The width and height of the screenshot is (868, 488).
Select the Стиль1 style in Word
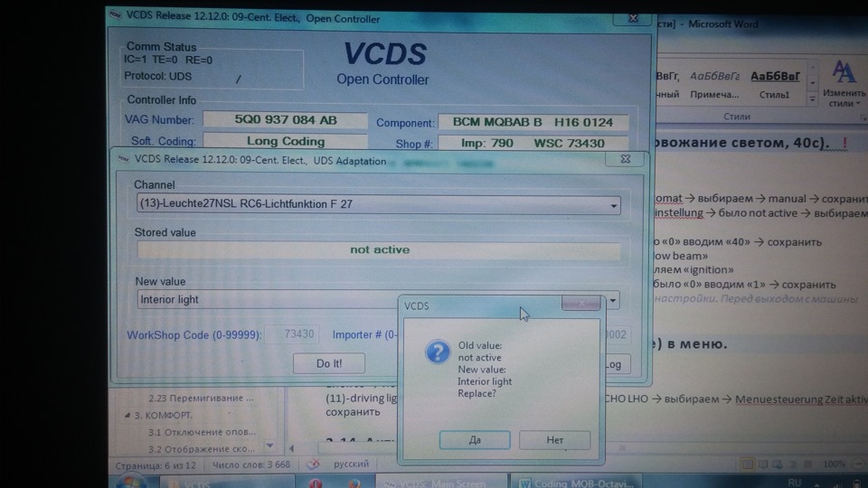tap(775, 85)
